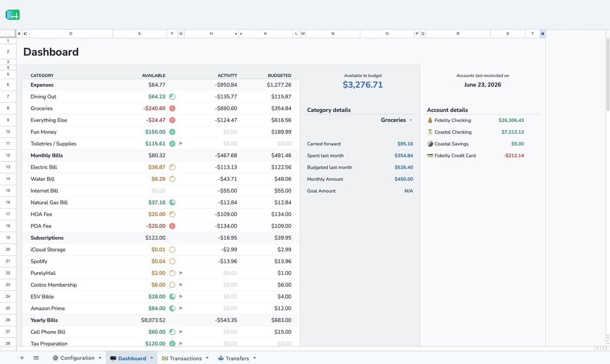Expand hidden columns between H and K
The width and height of the screenshot is (610, 364).
pyautogui.click(x=238, y=34)
